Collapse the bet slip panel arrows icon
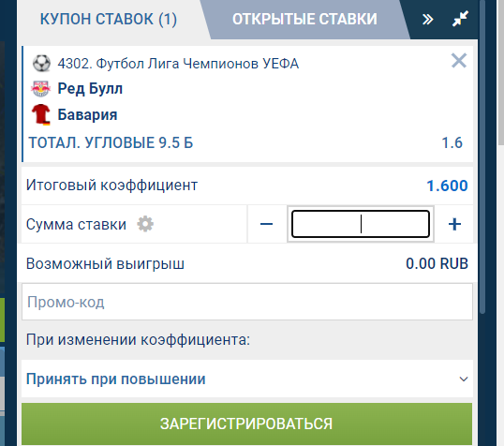Screen dimensions: 504x446 460,19
